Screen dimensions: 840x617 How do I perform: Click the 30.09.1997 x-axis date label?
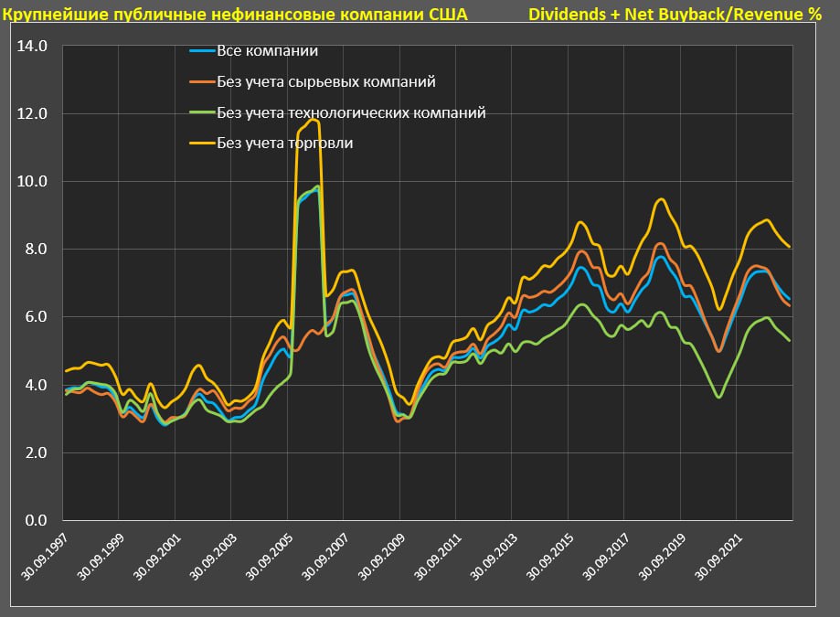(45, 556)
